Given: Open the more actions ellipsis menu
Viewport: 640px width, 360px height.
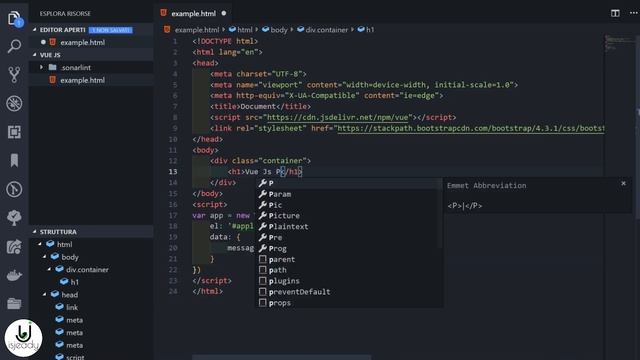Looking at the screenshot, I should click(633, 13).
